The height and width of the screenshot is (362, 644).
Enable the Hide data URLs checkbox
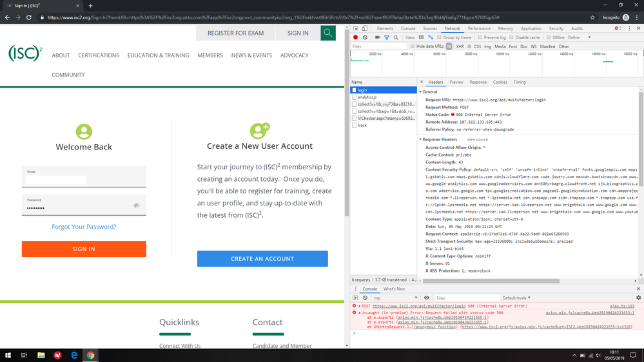click(x=413, y=46)
